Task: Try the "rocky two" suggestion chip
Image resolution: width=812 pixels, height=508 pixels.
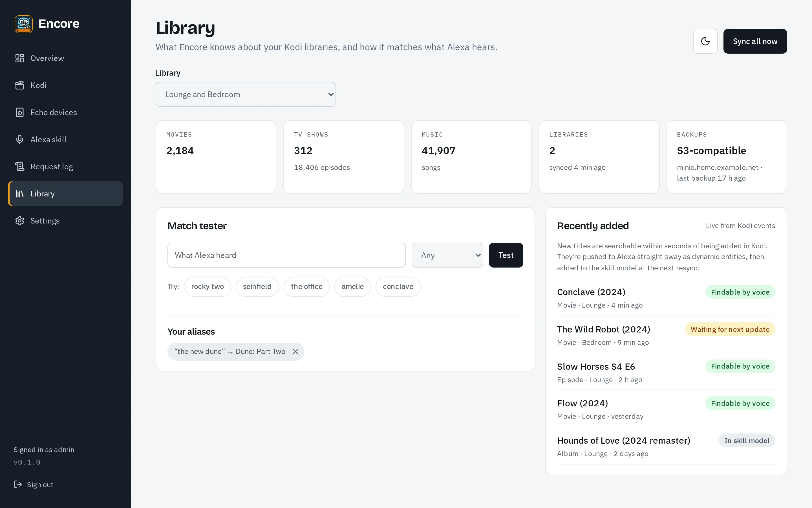Action: 207,286
